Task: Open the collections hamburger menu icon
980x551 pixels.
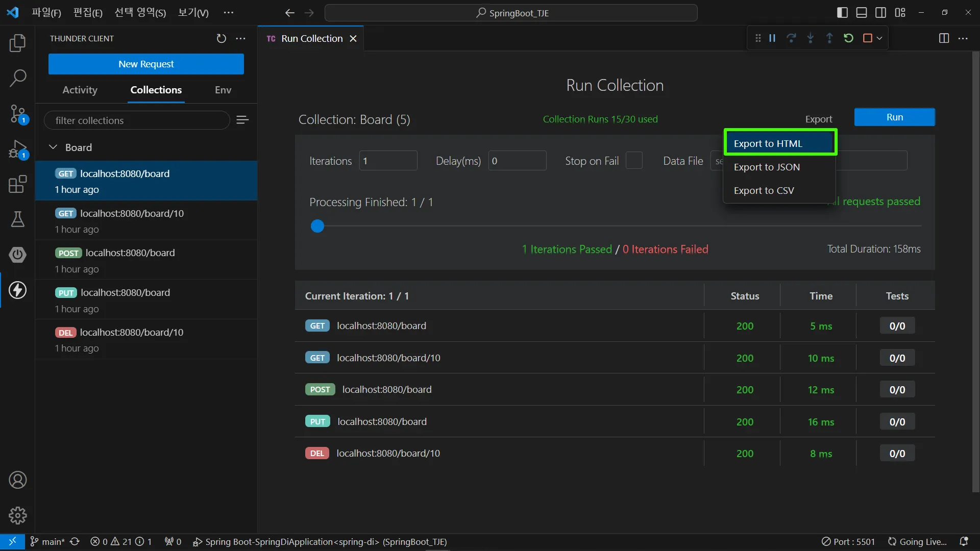Action: click(x=242, y=120)
